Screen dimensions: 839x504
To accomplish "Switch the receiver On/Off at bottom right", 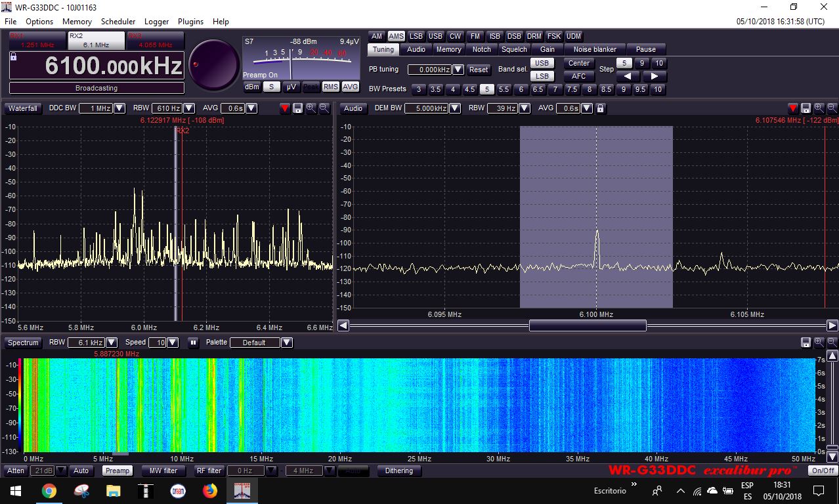I will (822, 471).
